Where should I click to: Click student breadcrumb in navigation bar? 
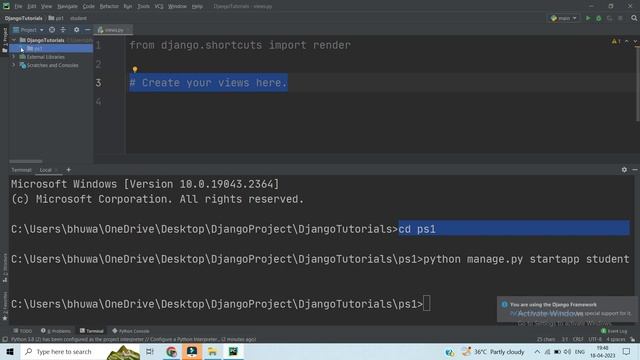(78, 18)
